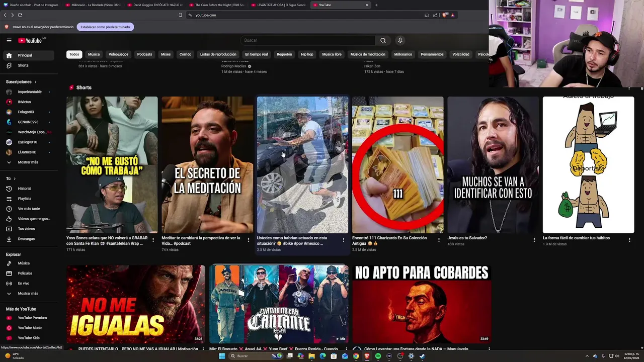Switch to Millonario La Blindada tab

[94, 5]
